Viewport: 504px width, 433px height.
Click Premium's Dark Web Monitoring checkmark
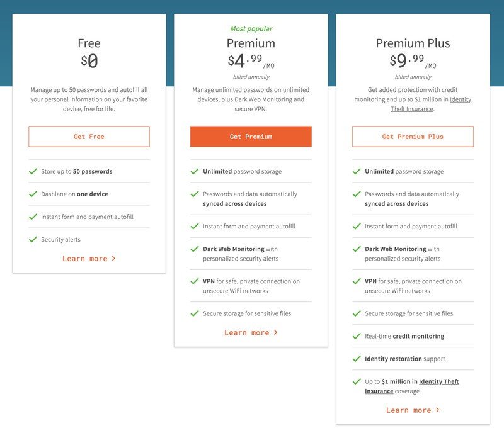click(x=195, y=249)
